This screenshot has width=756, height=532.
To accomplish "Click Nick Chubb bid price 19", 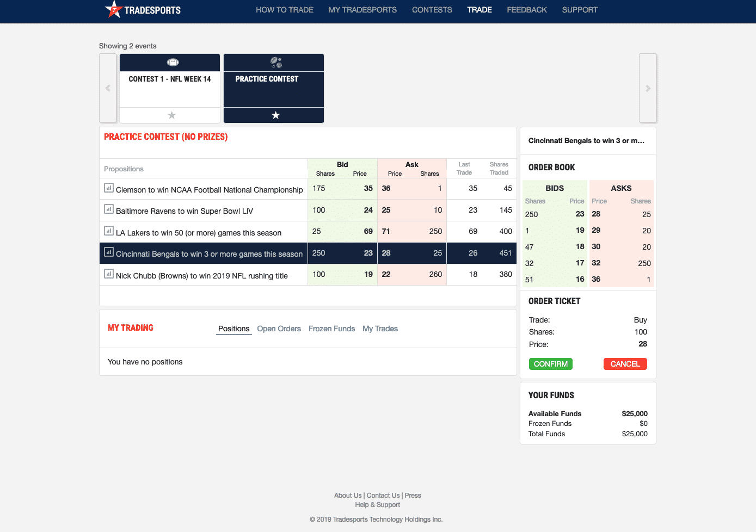I will coord(368,274).
